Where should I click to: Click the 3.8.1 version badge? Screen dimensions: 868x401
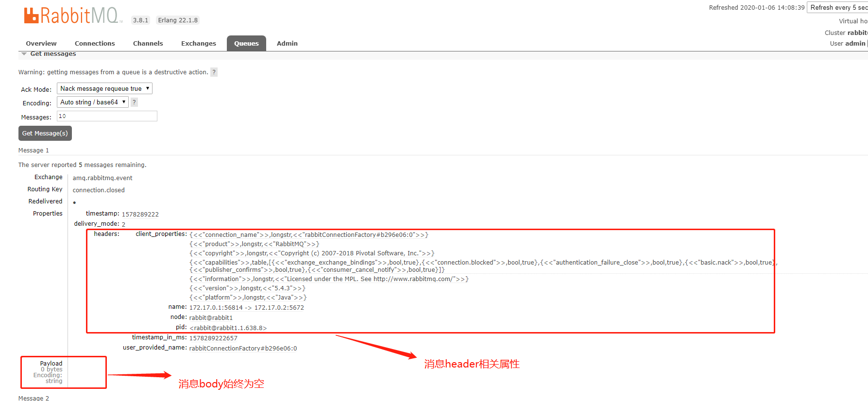coord(140,20)
